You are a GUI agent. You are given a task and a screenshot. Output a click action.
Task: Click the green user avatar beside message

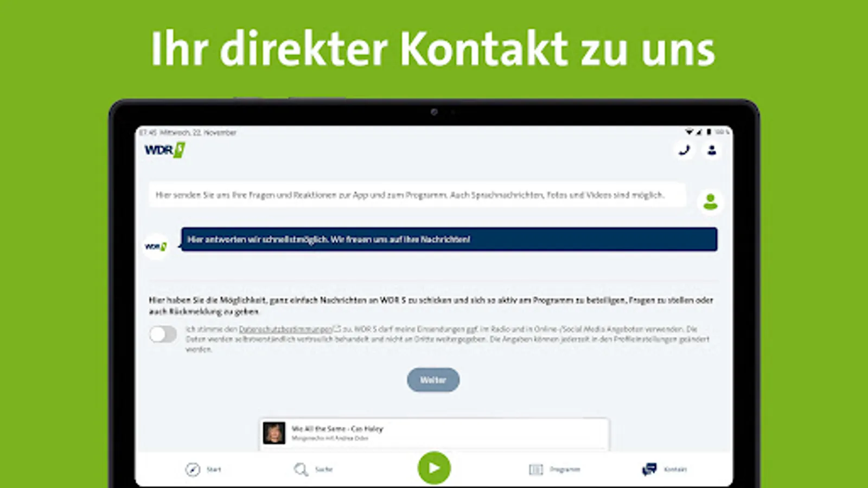[710, 202]
